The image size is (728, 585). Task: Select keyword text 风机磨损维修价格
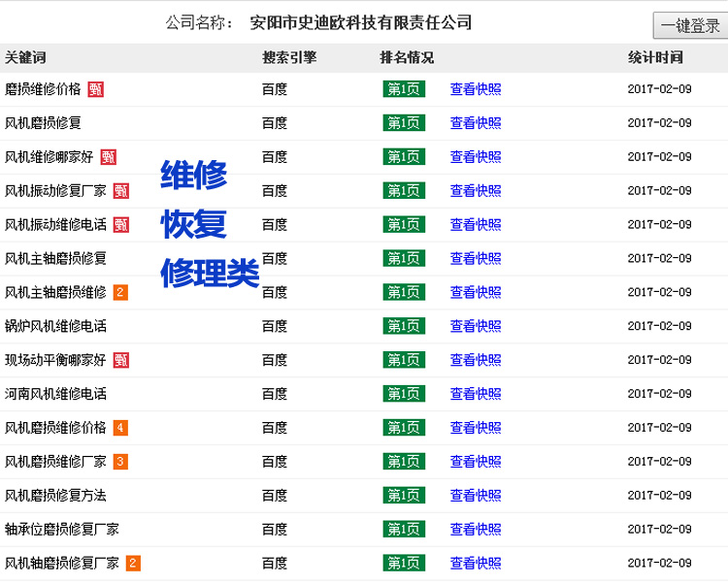(x=55, y=428)
